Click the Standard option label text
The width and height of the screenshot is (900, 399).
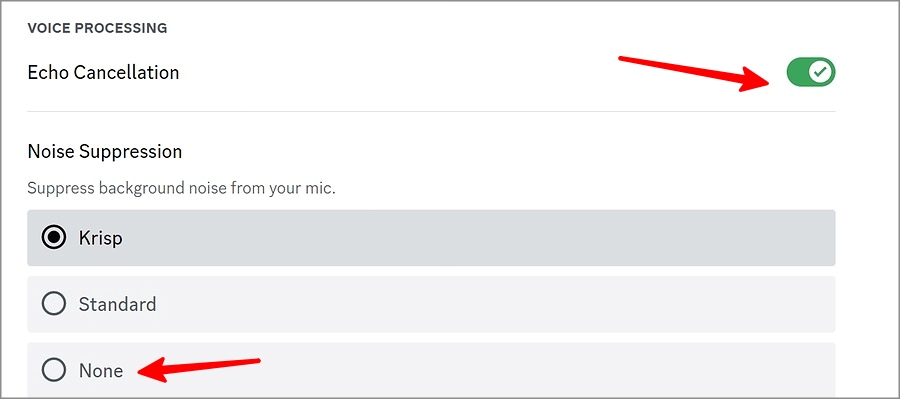coord(117,304)
